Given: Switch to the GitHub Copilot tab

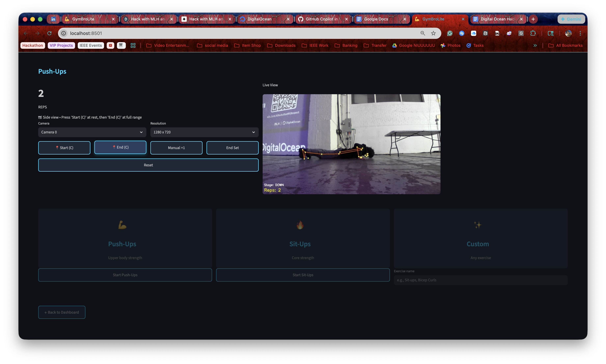Looking at the screenshot, I should click(321, 19).
